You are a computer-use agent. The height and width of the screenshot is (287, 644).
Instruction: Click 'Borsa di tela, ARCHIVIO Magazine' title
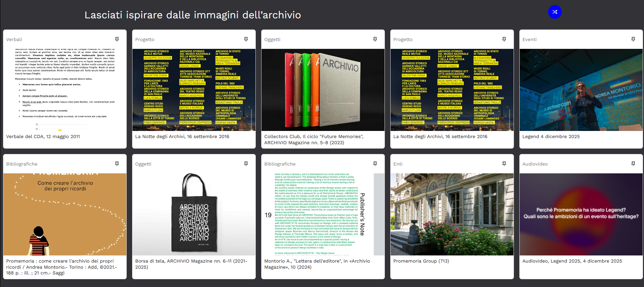pyautogui.click(x=191, y=264)
